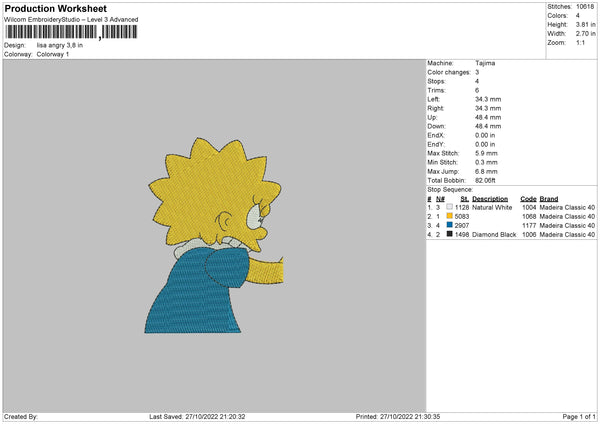Click the stitch count 2907
The height and width of the screenshot is (424, 600).
tap(462, 225)
